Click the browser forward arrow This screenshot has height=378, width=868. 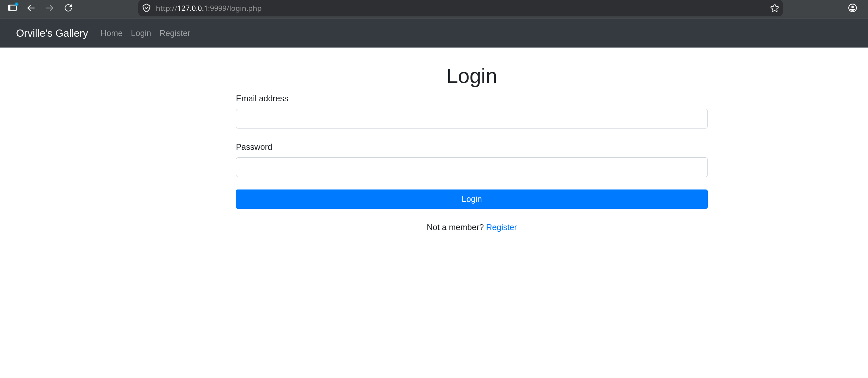tap(49, 8)
